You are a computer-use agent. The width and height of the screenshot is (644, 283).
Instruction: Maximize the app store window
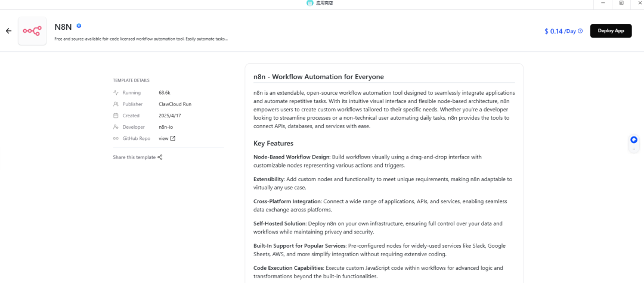coord(621,3)
